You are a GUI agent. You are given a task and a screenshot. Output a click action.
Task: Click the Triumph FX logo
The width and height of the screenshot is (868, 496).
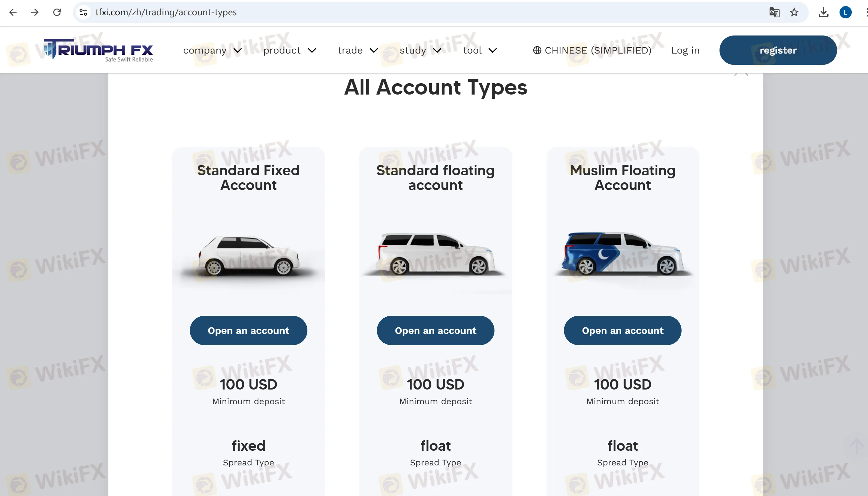[98, 50]
